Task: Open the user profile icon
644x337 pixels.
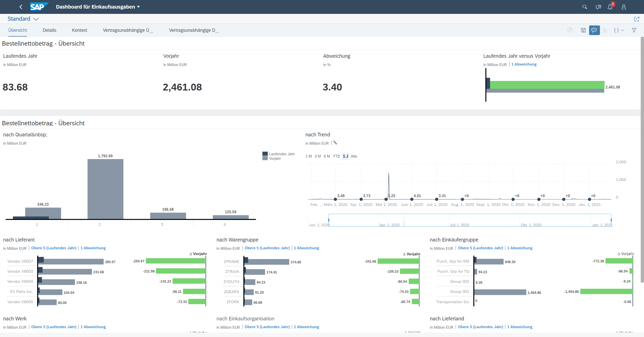Action: pyautogui.click(x=624, y=7)
